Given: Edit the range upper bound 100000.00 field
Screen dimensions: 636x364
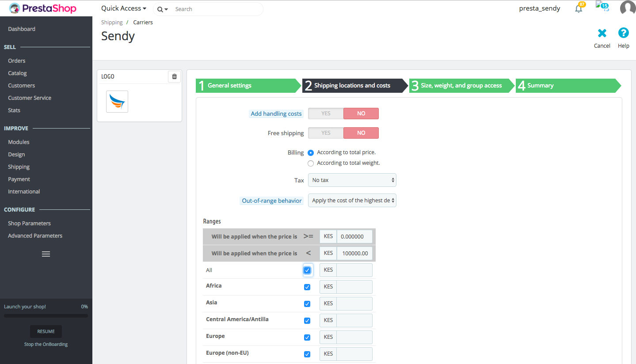Looking at the screenshot, I should coord(354,253).
